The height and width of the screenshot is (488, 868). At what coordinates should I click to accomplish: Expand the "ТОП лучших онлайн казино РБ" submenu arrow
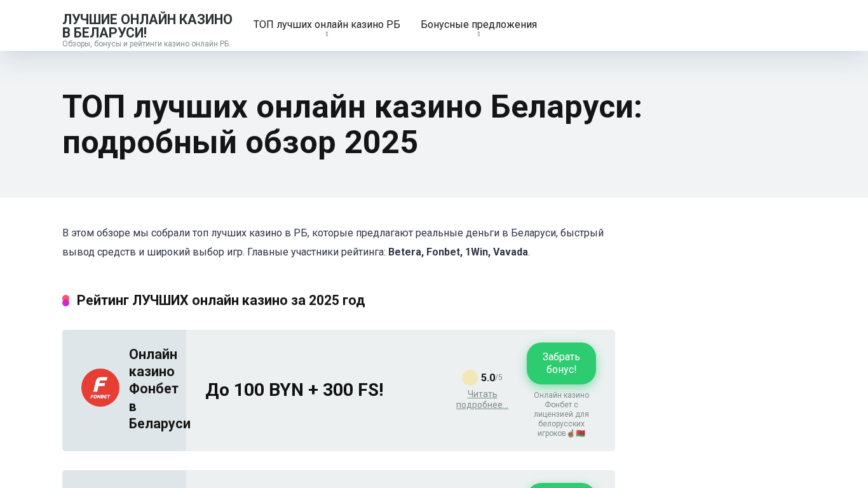coord(327,34)
